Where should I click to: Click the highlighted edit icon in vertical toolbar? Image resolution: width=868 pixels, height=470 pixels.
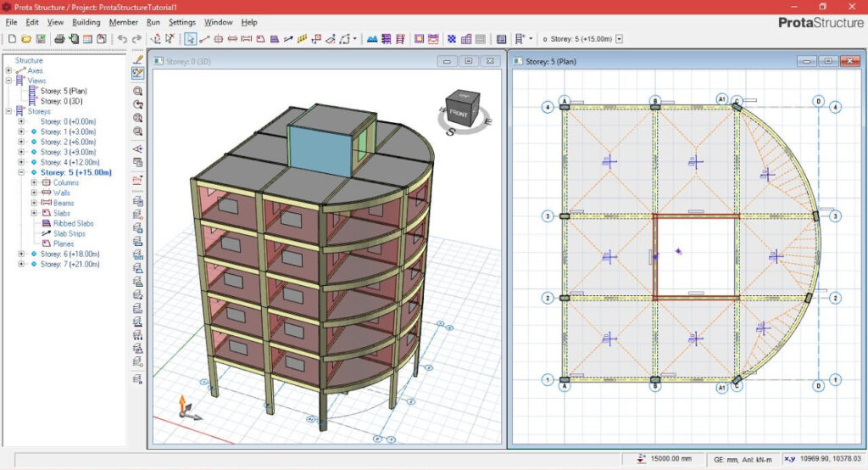138,73
